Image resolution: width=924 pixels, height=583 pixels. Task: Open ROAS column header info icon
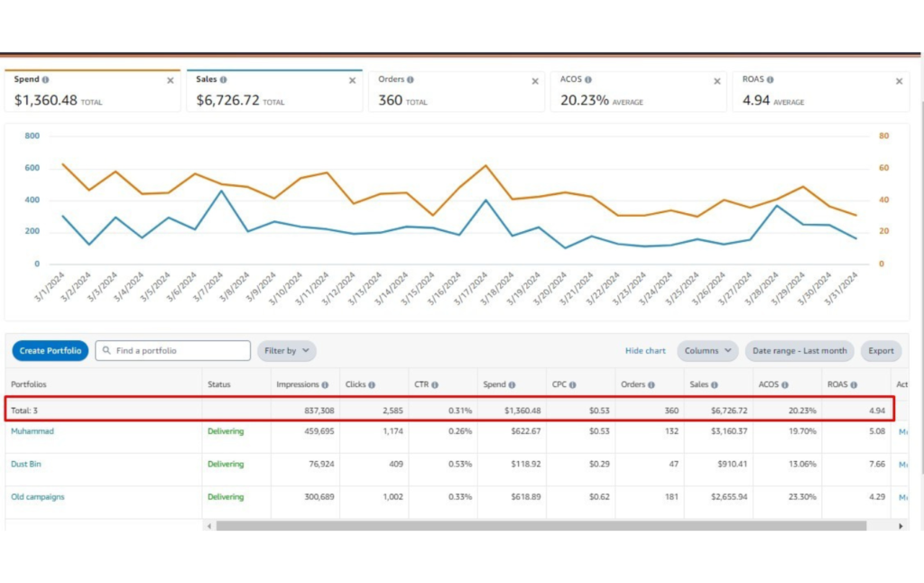(x=854, y=385)
